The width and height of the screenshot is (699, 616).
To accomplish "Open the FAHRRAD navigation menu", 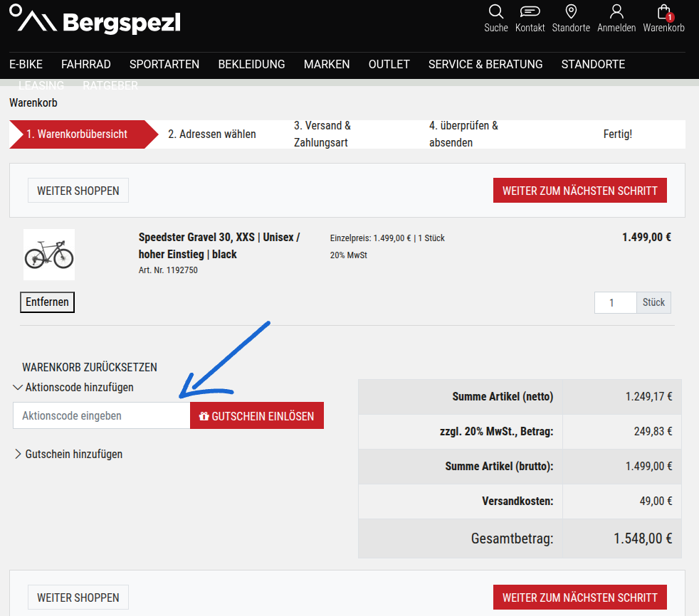I will click(x=85, y=64).
